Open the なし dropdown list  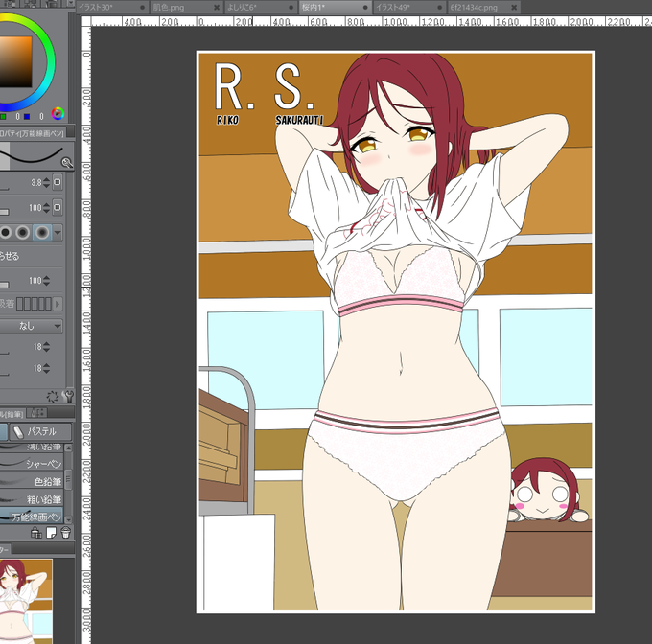pos(32,326)
